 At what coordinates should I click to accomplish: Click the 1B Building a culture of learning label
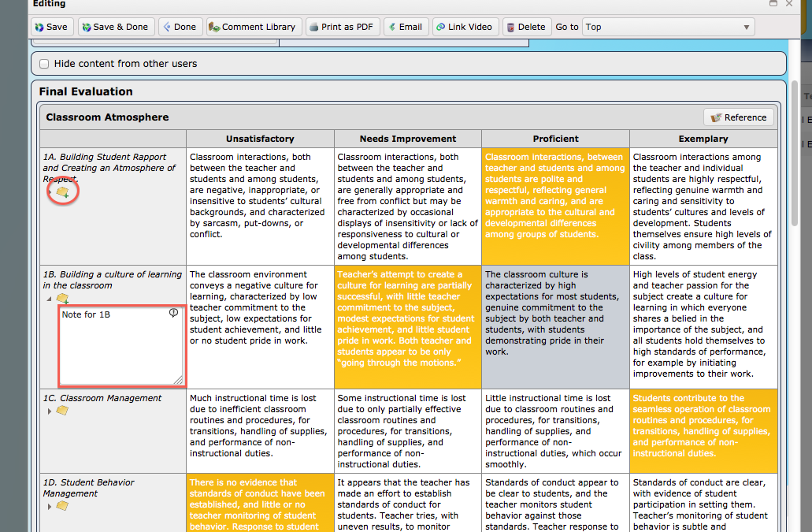[113, 280]
